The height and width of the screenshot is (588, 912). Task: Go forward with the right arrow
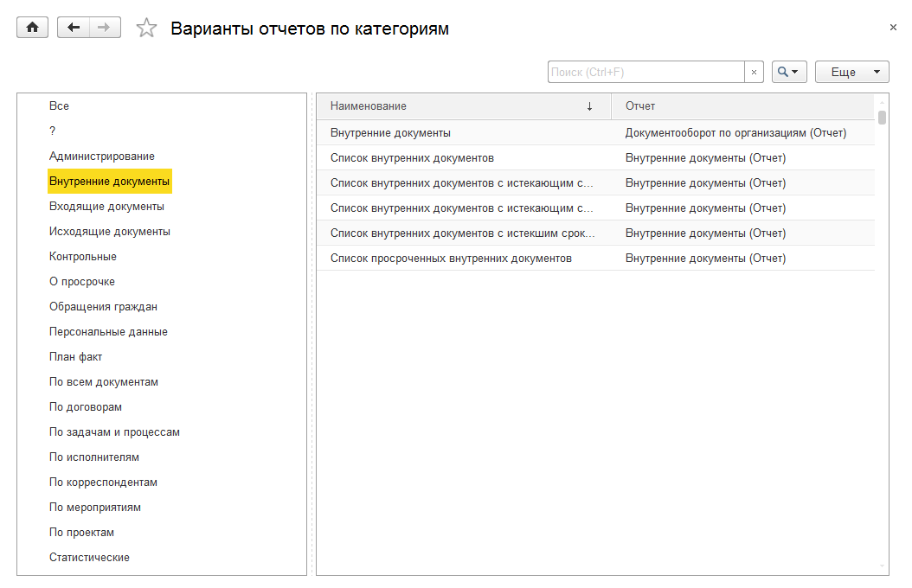(x=104, y=28)
